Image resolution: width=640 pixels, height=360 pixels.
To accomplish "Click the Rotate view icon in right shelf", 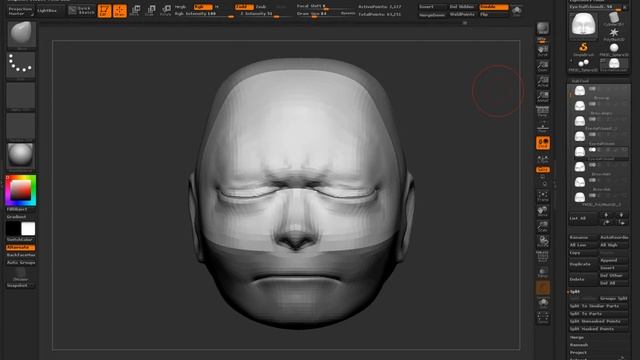I will coord(542,242).
